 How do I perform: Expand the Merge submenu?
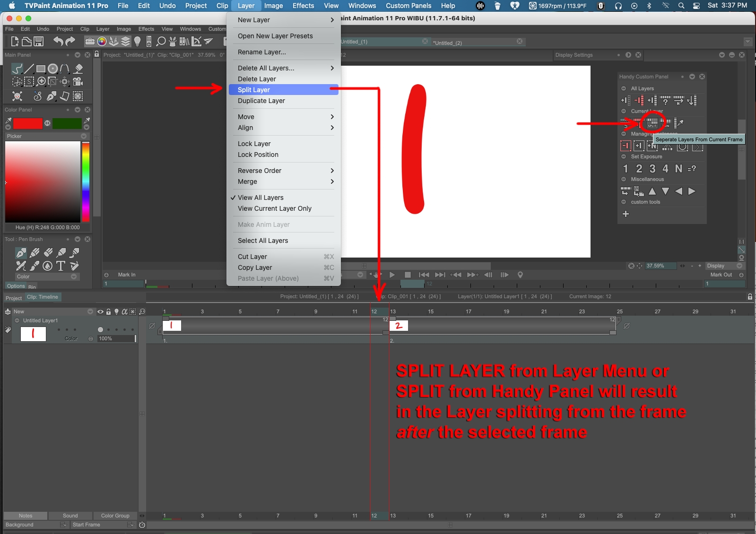click(283, 181)
